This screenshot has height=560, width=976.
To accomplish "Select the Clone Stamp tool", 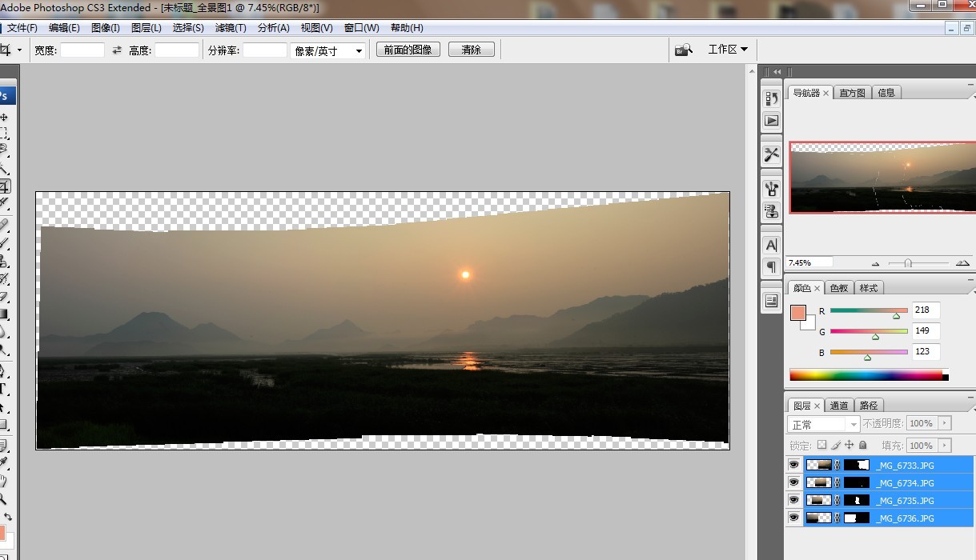I will click(x=4, y=261).
